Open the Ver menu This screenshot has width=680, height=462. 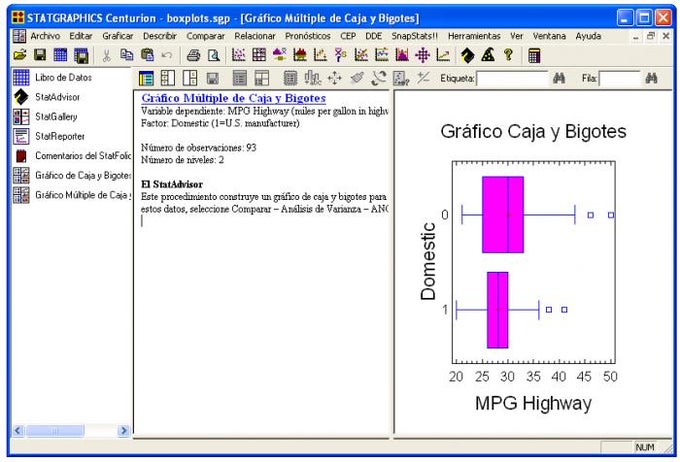point(517,36)
